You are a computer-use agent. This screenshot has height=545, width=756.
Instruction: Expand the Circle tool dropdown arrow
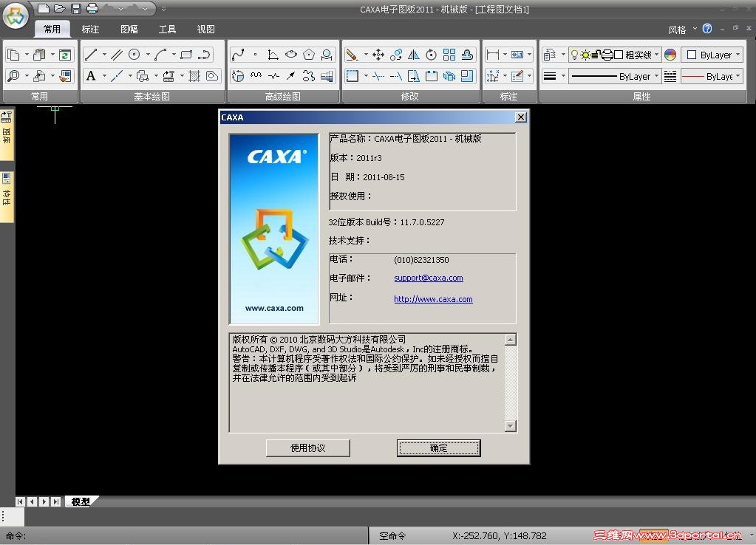148,55
